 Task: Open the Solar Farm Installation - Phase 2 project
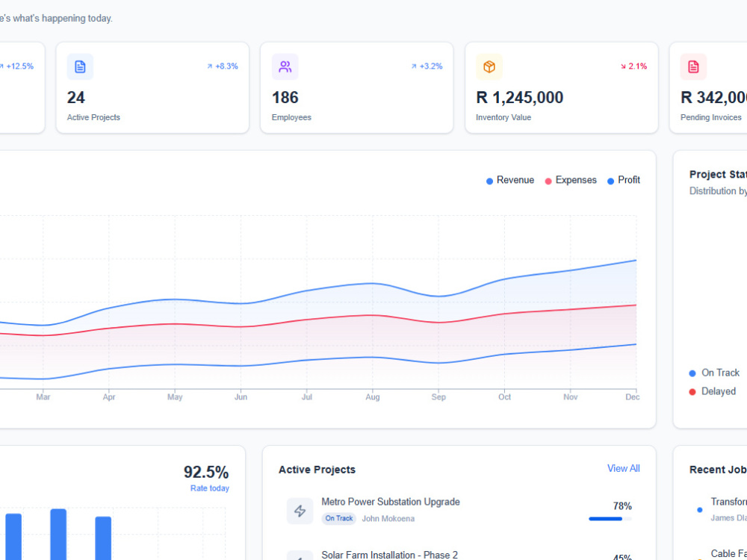coord(389,555)
